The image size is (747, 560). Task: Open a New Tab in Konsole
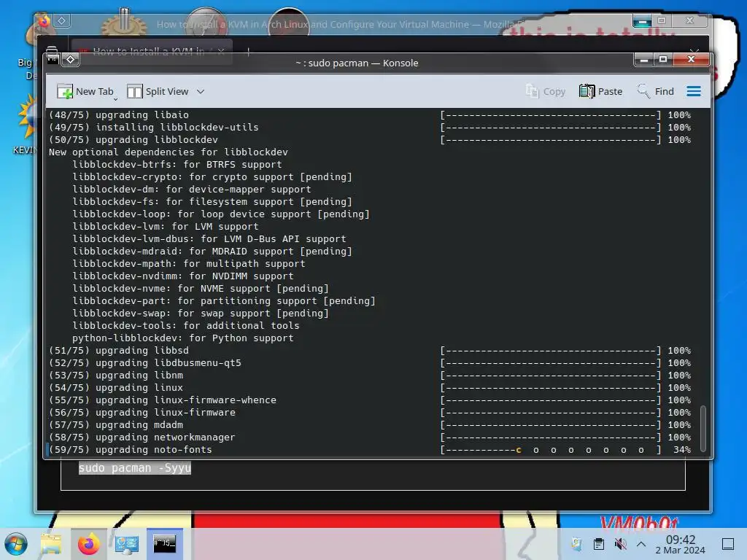pyautogui.click(x=85, y=91)
